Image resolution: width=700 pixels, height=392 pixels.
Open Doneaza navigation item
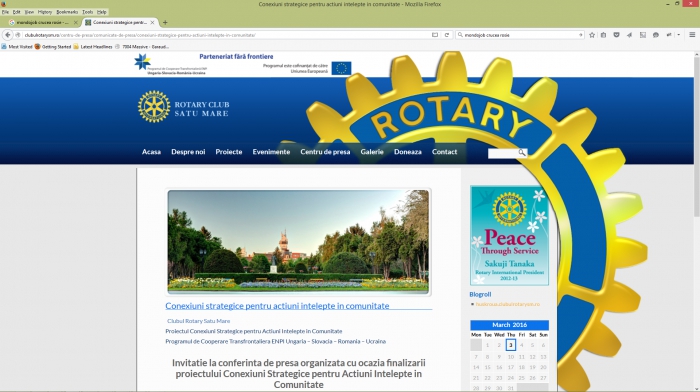(x=408, y=152)
